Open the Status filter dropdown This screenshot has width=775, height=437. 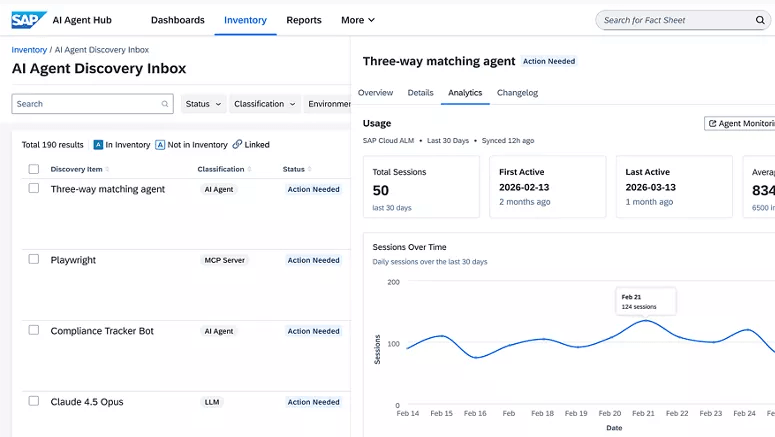pos(203,104)
